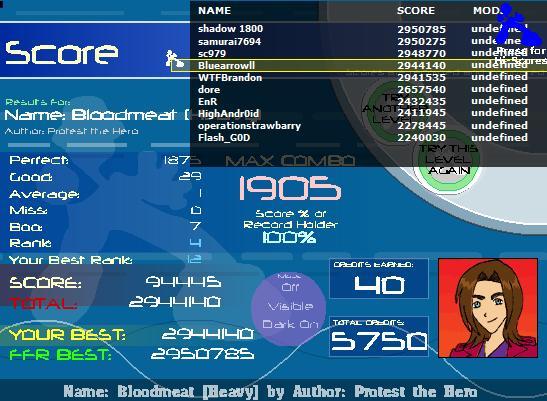Open the brown-haired character avatar portrait
Screen dimensions: 547x401
[x=488, y=308]
